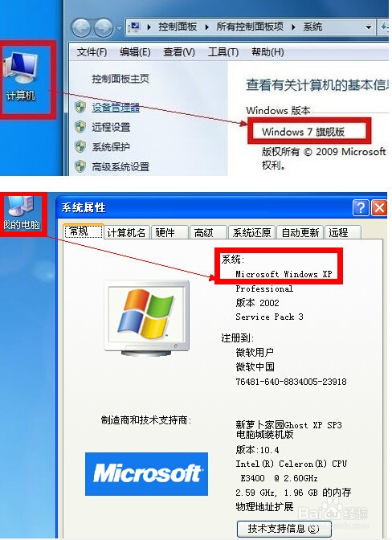Expand the arrow after 所有控制面板项 breadcrumb
This screenshot has height=540, width=392.
click(x=293, y=27)
